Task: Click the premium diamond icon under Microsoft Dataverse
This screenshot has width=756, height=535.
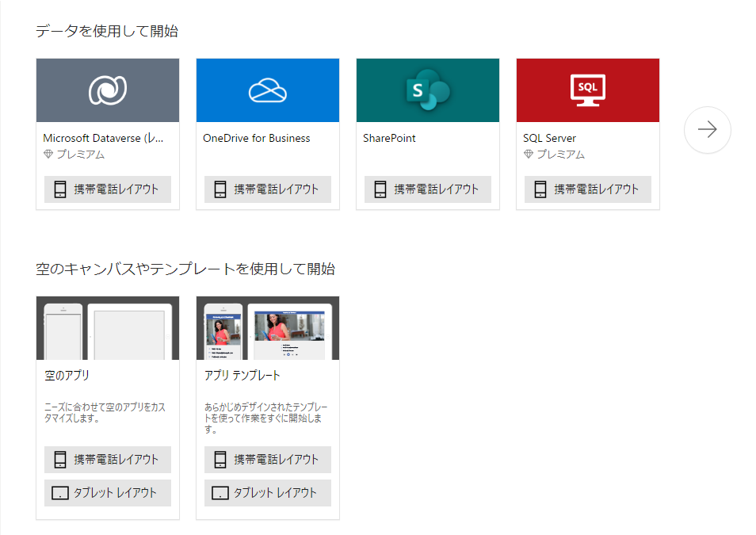Action: point(48,155)
